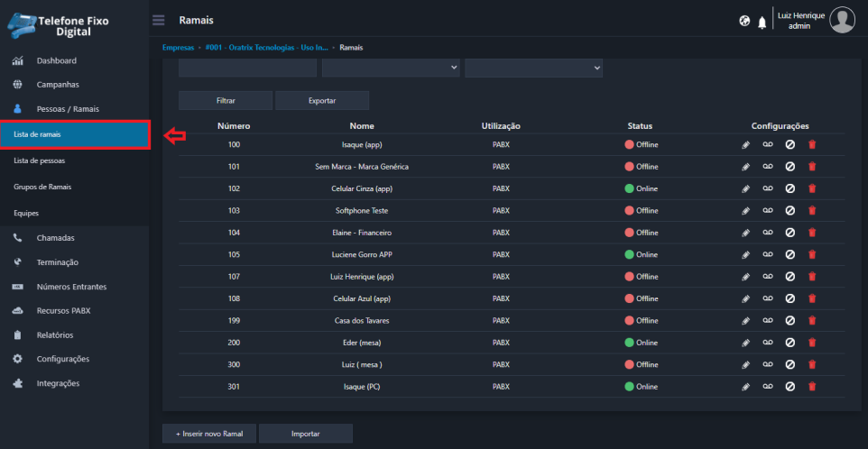Edit extension 200 Eder (mesa)
This screenshot has height=449, width=868.
[745, 343]
